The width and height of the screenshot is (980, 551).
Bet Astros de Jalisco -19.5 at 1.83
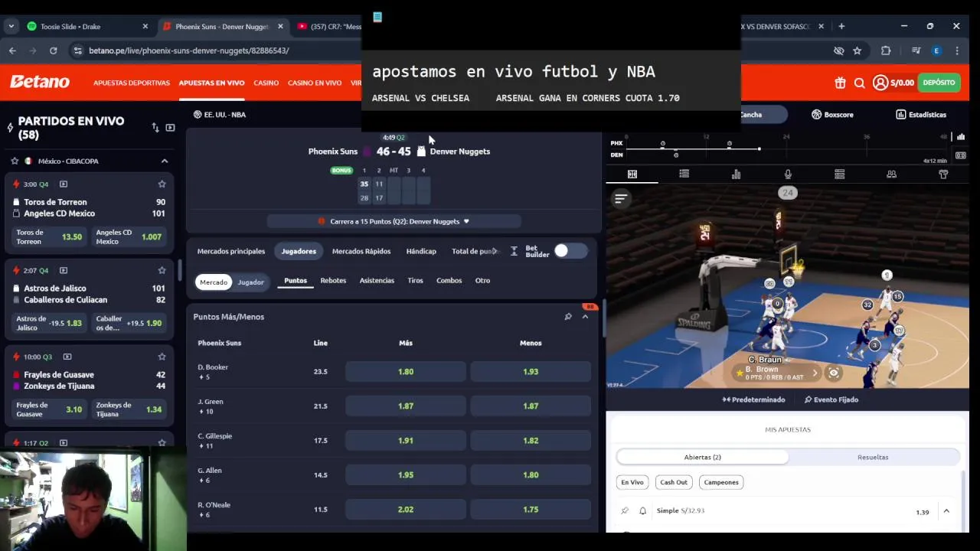point(49,323)
